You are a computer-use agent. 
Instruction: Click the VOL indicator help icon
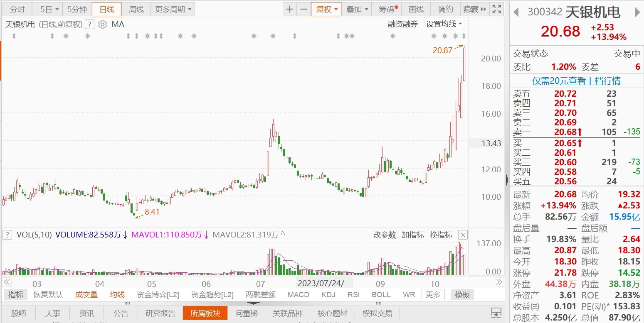(7, 235)
